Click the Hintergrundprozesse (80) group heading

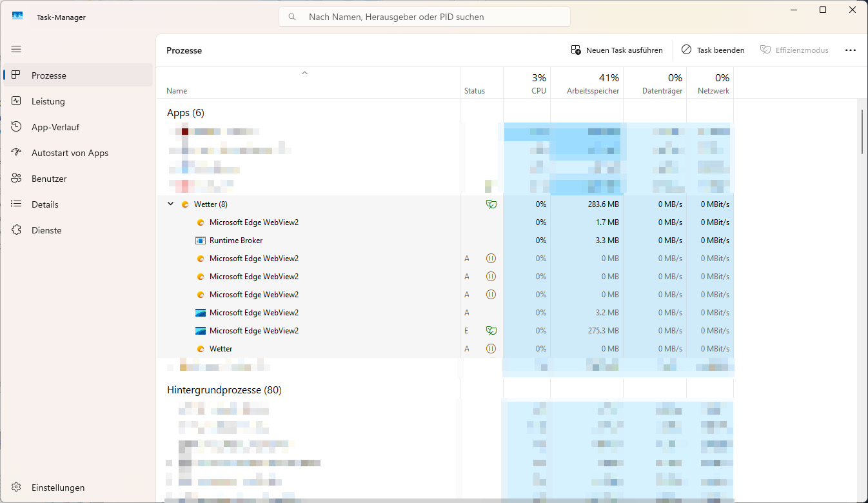pyautogui.click(x=224, y=390)
